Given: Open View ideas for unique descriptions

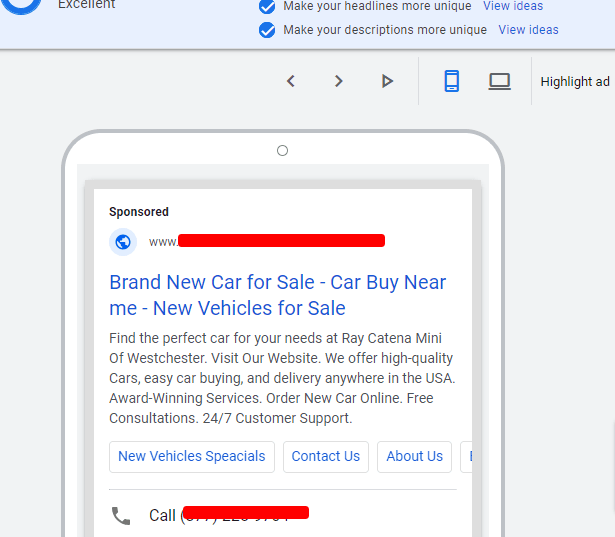Looking at the screenshot, I should pyautogui.click(x=528, y=30).
